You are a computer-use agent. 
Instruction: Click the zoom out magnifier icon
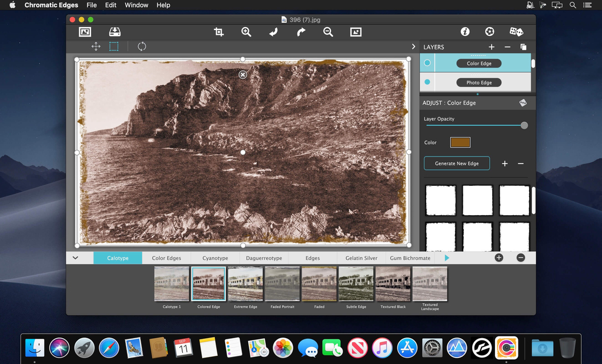(328, 32)
